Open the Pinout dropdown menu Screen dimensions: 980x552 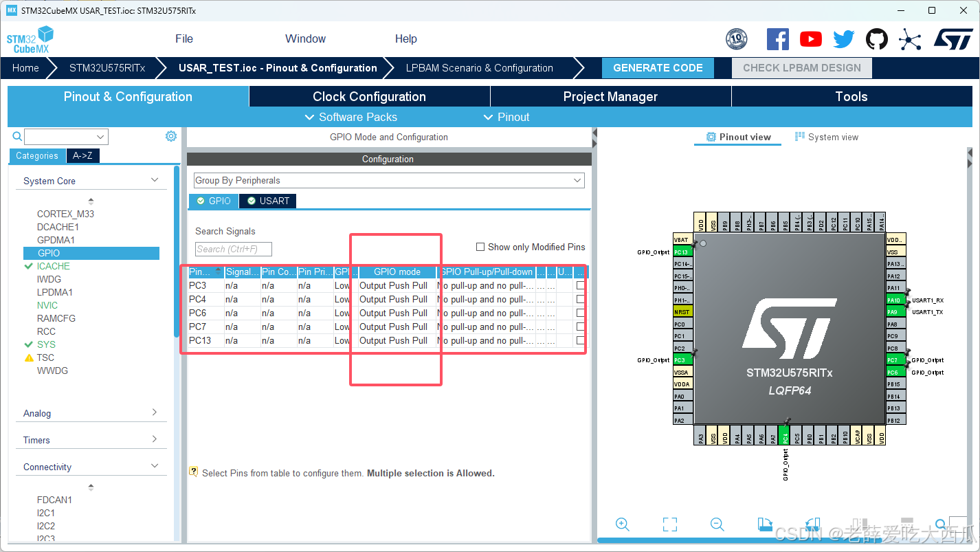point(506,117)
